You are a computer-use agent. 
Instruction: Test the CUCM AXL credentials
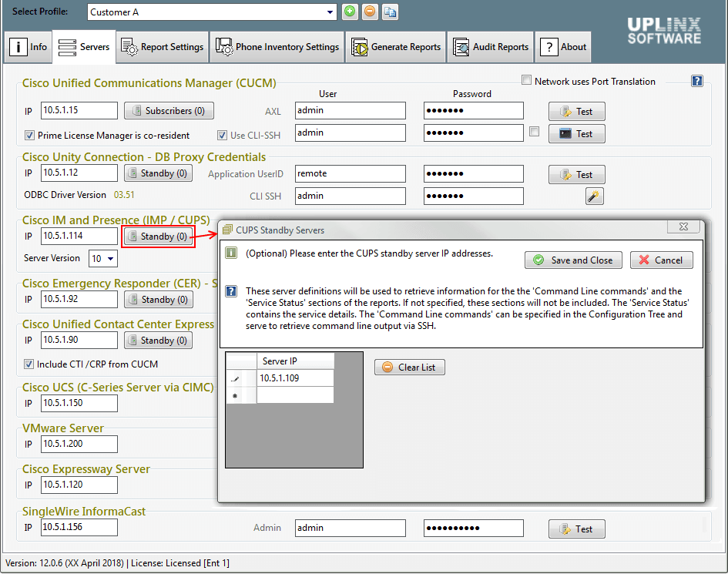tap(577, 112)
